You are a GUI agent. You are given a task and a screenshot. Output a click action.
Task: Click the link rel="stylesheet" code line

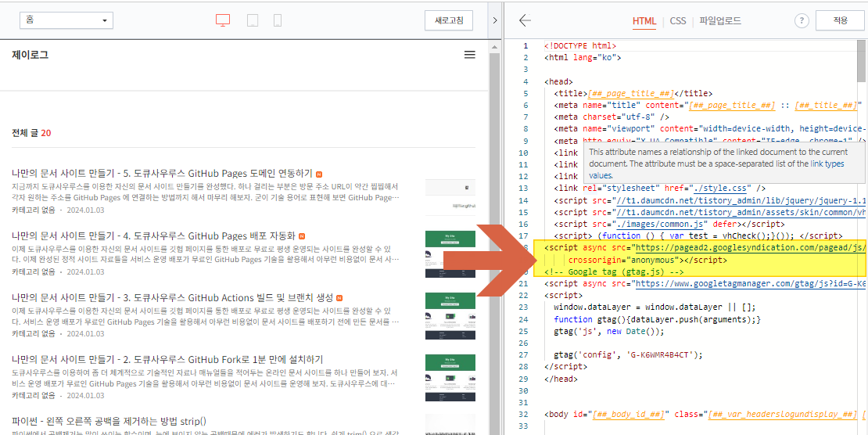point(660,189)
